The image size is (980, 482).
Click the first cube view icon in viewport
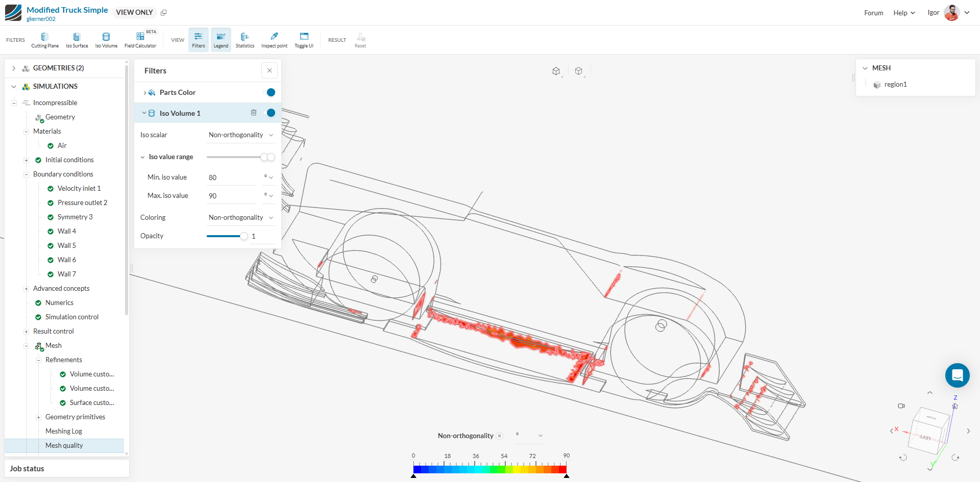click(556, 71)
